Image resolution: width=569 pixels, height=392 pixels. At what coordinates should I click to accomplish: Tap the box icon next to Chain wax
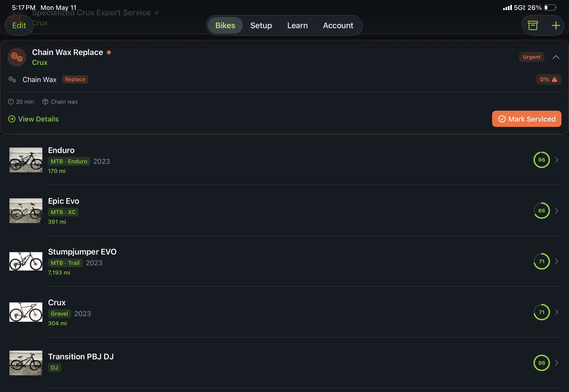45,102
